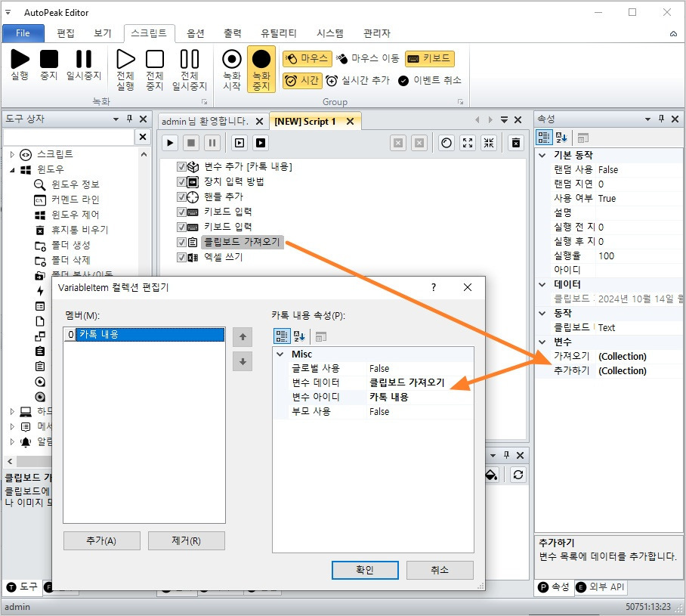Collapse the Misc category in collection editor
Viewport: 686px width, 616px height.
point(280,354)
